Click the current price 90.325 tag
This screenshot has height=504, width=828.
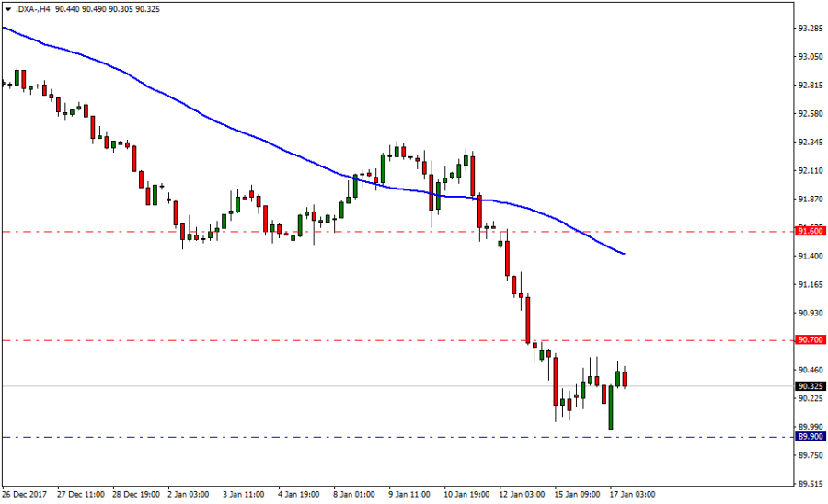(811, 386)
